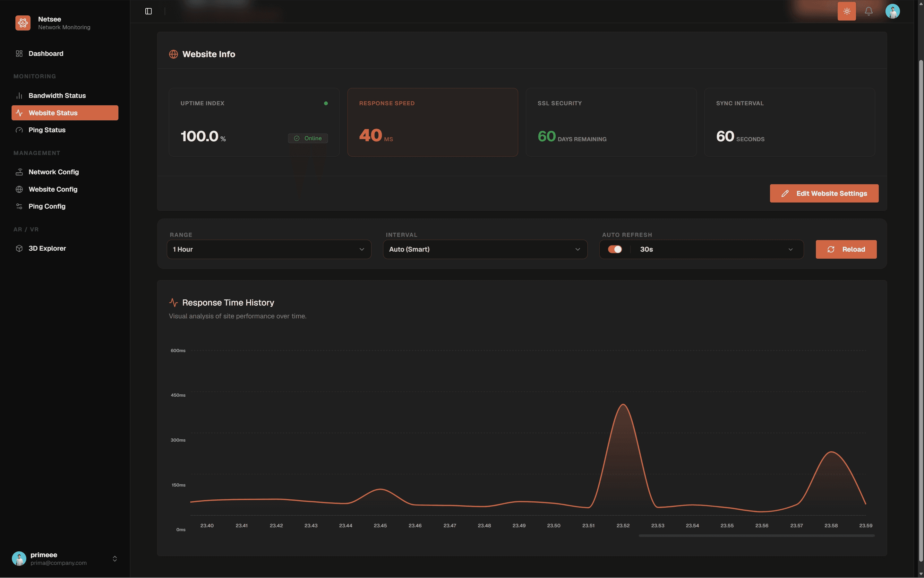
Task: Open the top-right profile avatar
Action: [892, 12]
